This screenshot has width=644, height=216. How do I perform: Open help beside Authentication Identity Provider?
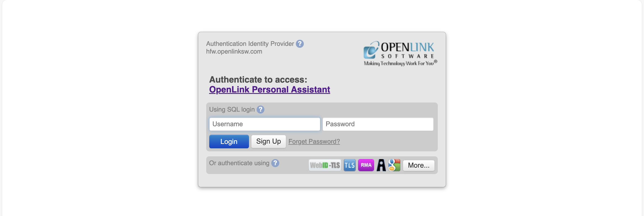[300, 44]
